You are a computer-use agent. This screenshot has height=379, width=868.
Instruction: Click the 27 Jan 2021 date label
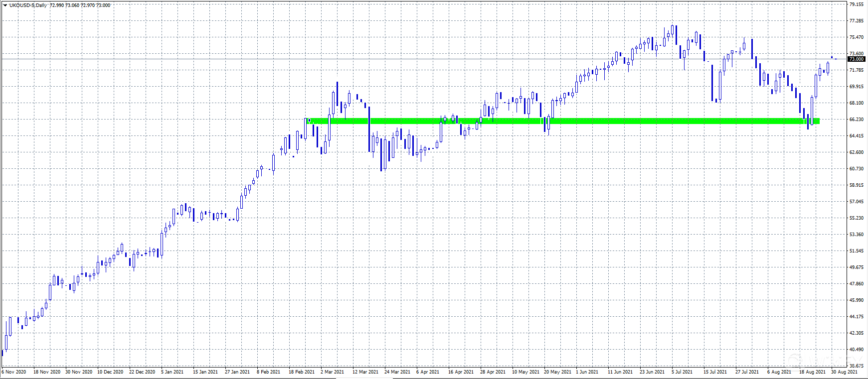(x=237, y=372)
